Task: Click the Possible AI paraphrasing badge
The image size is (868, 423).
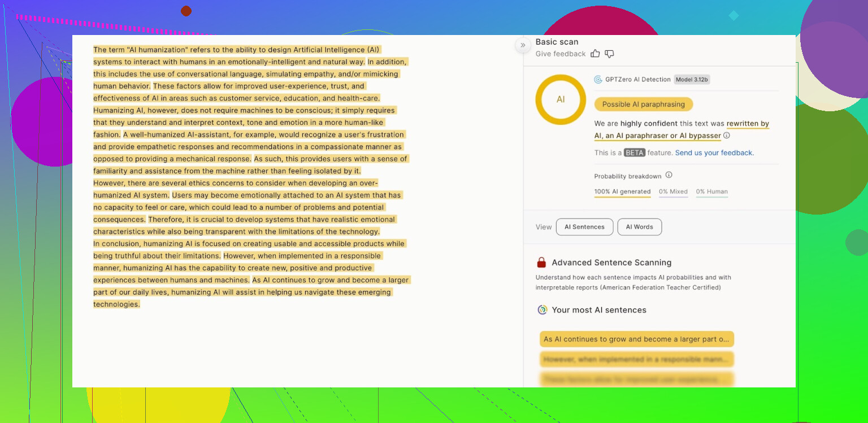Action: pos(643,104)
